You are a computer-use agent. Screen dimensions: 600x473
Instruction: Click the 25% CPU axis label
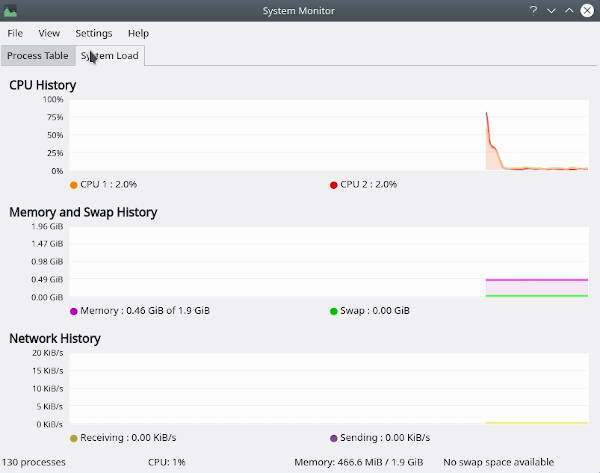click(x=55, y=153)
